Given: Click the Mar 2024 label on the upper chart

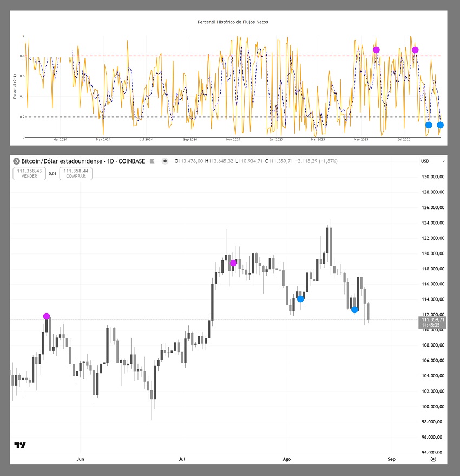Looking at the screenshot, I should (60, 140).
